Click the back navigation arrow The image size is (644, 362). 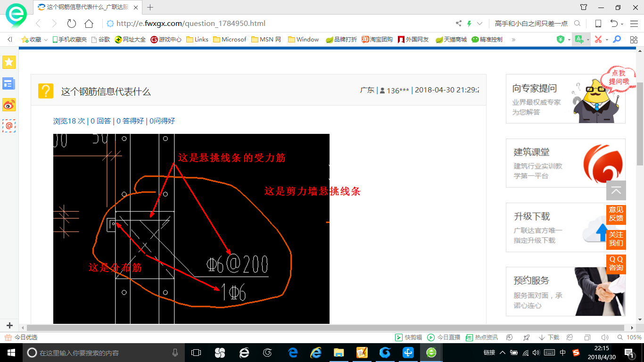pos(38,24)
